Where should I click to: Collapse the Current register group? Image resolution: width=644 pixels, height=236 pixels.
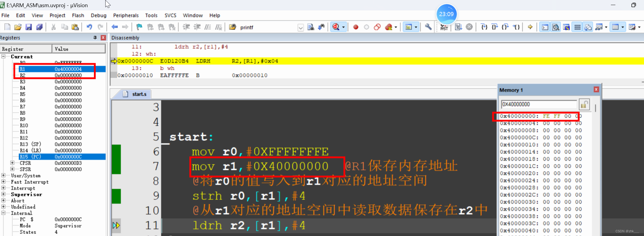pos(4,56)
